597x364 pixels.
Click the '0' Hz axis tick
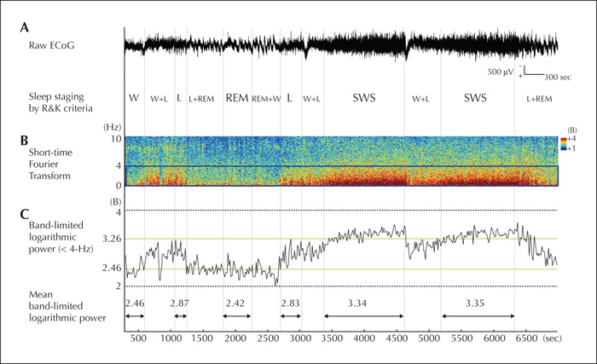(x=119, y=186)
